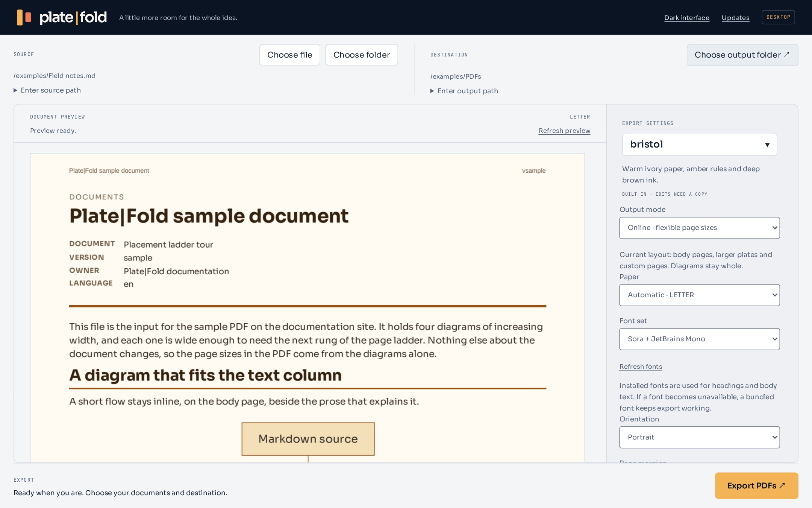Click the Refresh preview link
812x508 pixels.
tap(564, 131)
